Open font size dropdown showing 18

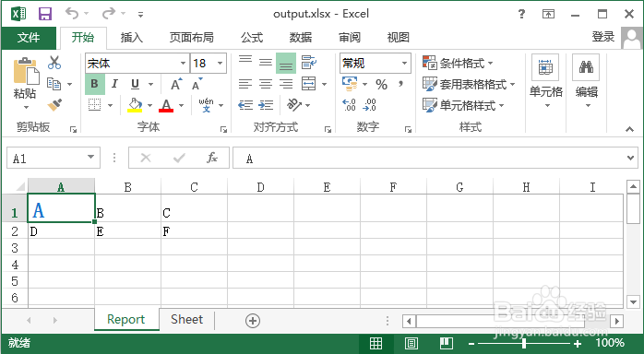(221, 64)
